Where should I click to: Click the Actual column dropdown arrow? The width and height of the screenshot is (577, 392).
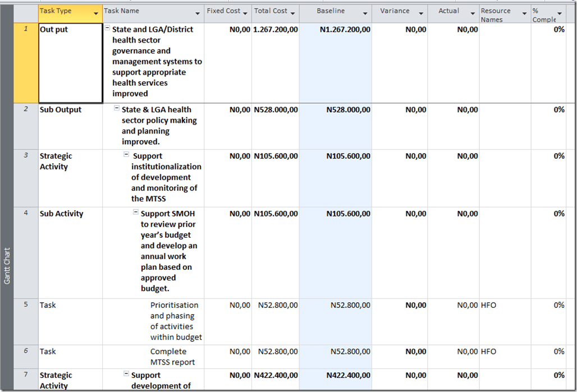(x=473, y=13)
